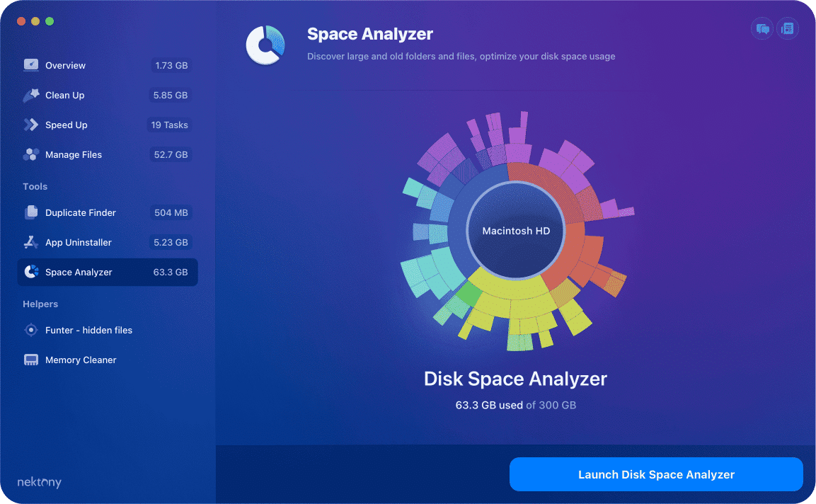
Task: Click the 'Space Analyzer' page heading
Action: click(x=370, y=34)
